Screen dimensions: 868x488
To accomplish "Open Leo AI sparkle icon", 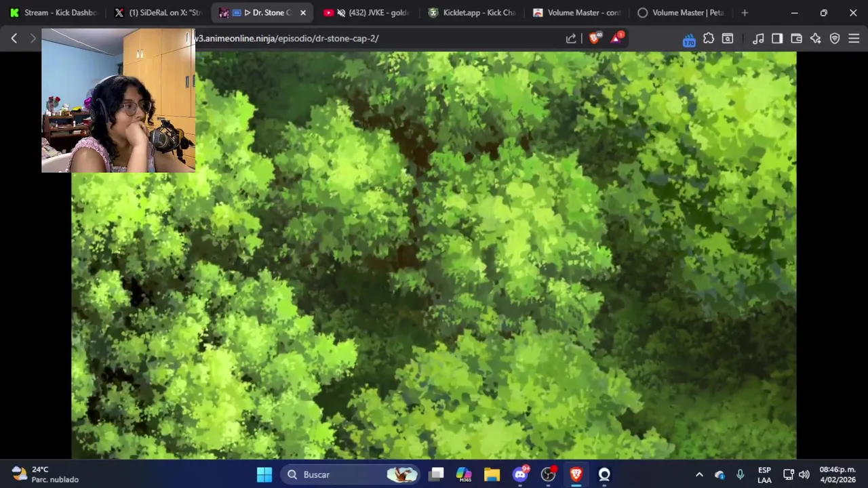I will click(x=816, y=39).
